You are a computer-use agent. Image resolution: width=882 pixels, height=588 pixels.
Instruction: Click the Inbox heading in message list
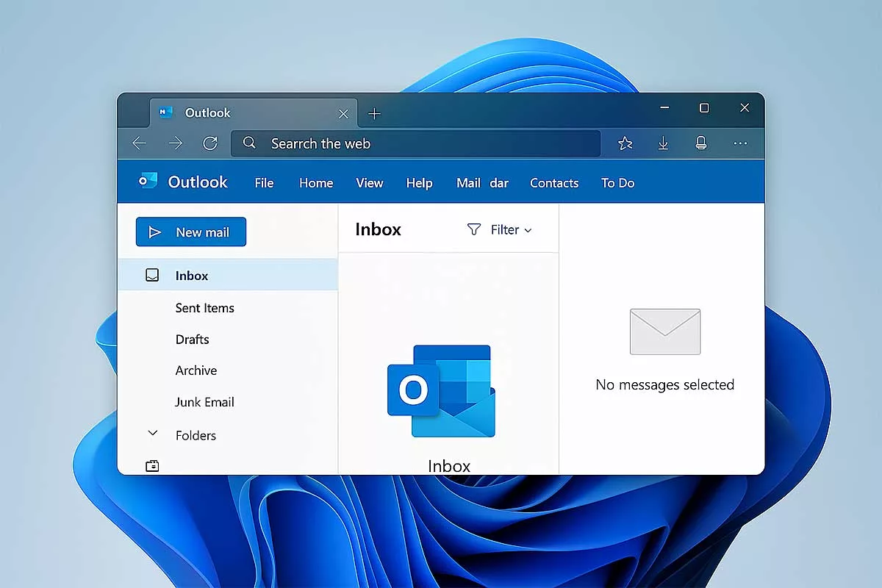pos(378,229)
